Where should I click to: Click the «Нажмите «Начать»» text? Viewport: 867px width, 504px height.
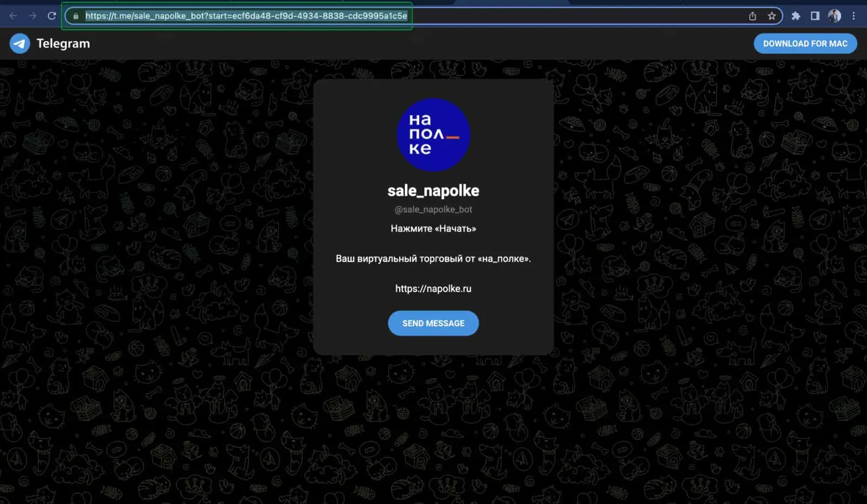point(433,229)
